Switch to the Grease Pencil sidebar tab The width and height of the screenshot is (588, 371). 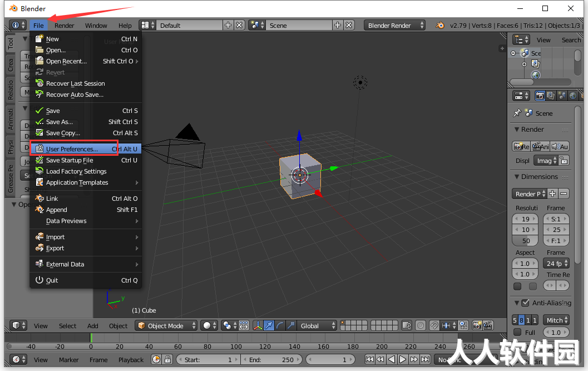[11, 178]
